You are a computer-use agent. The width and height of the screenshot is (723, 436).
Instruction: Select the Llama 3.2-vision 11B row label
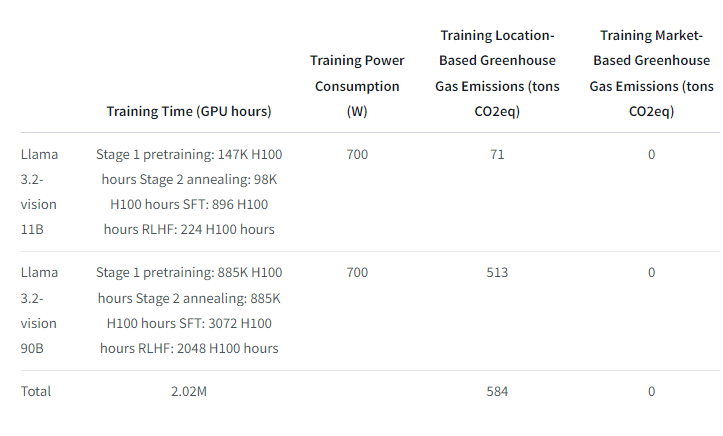[x=39, y=191]
